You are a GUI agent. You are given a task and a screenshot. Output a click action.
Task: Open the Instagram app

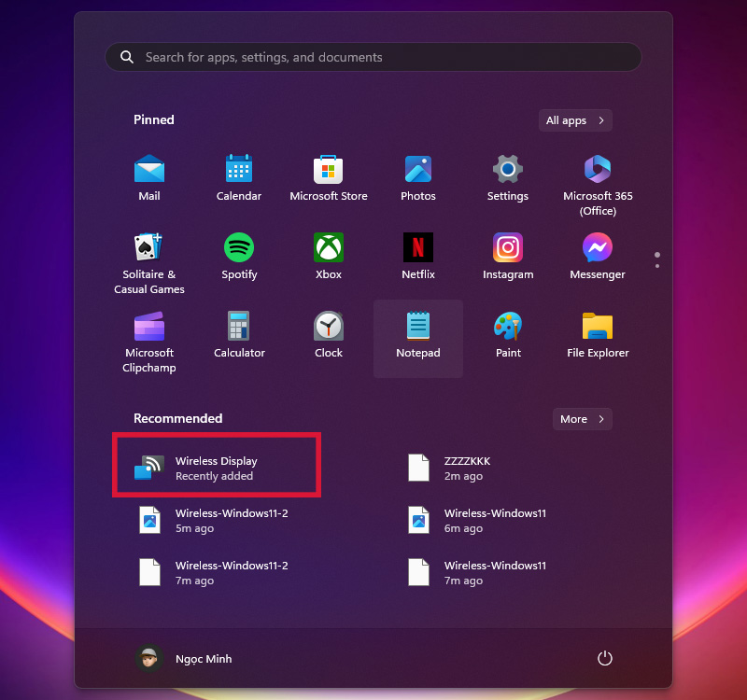[x=508, y=256]
